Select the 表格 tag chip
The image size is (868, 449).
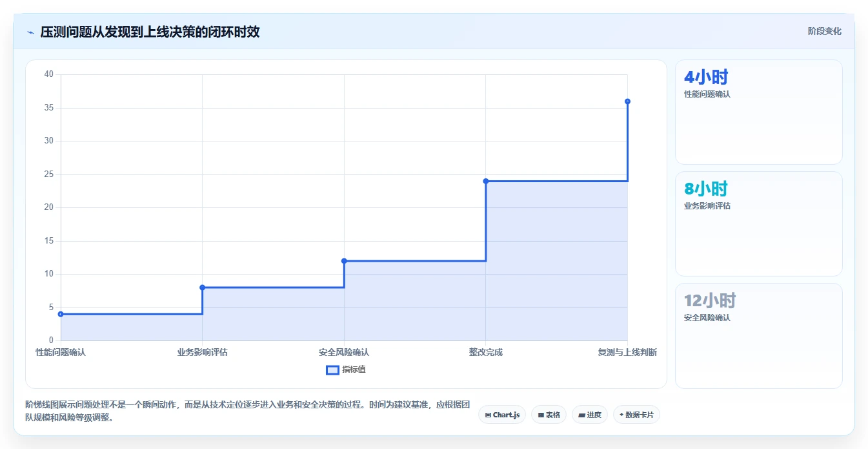(x=549, y=415)
